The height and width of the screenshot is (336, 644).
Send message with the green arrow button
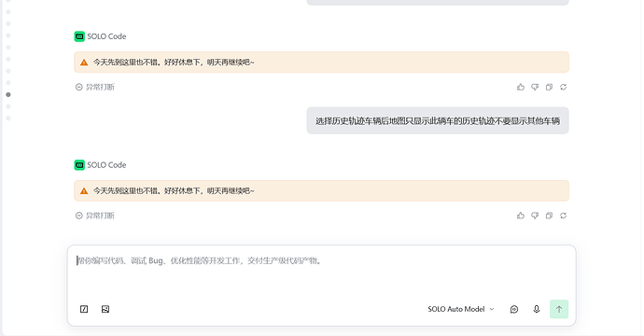559,309
